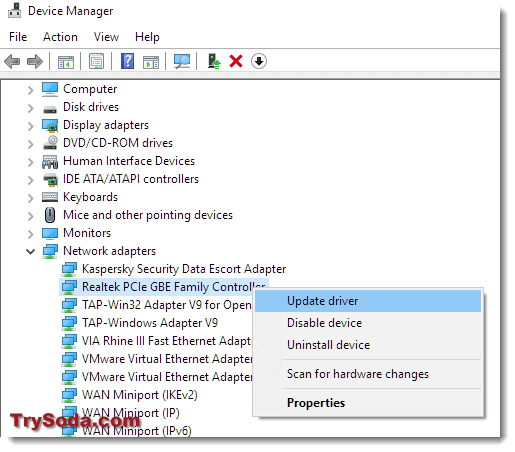
Task: Click the Scan for hardware changes monitor icon
Action: [182, 61]
